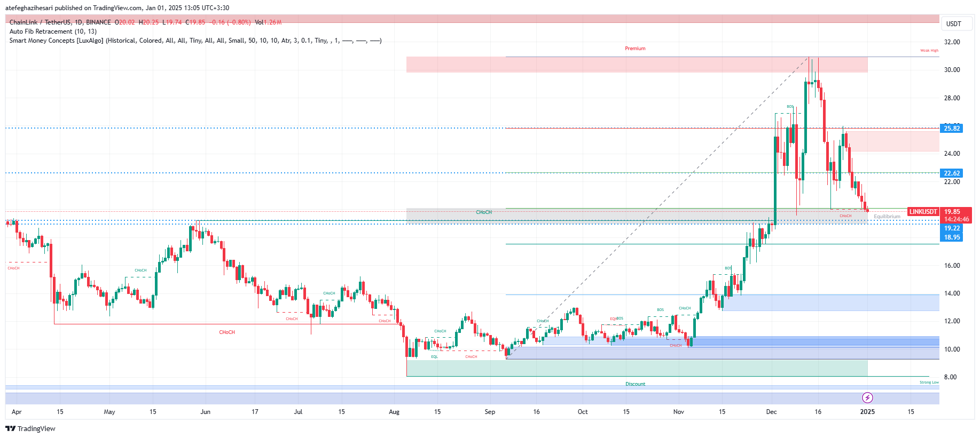Image resolution: width=980 pixels, height=438 pixels.
Task: Click the Equilibrium zone label
Action: [887, 217]
